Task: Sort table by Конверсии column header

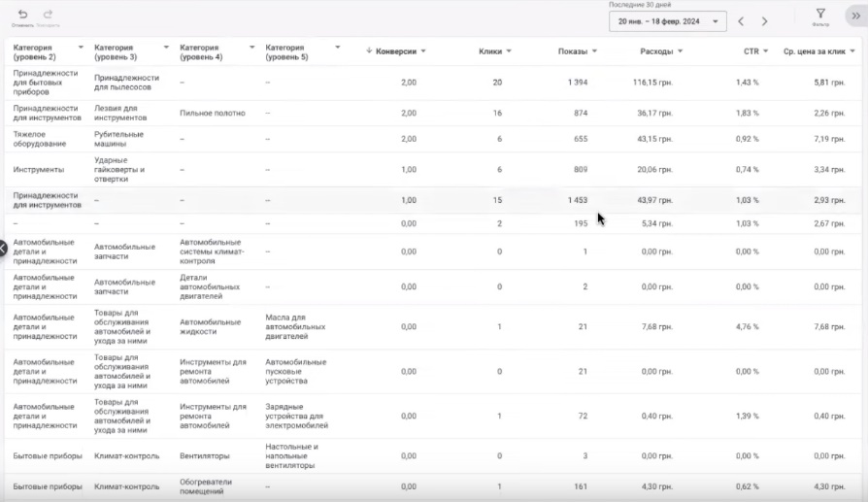Action: tap(395, 50)
